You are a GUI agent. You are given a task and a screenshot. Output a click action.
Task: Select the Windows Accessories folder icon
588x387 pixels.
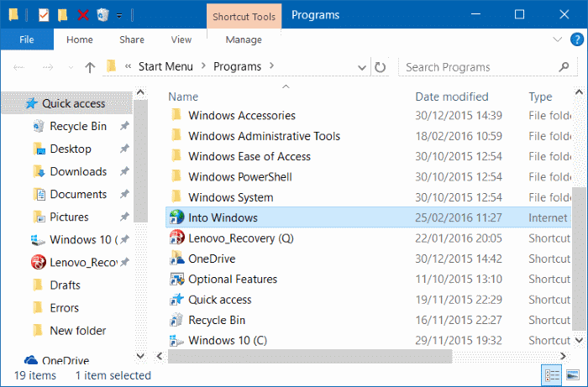(x=176, y=115)
